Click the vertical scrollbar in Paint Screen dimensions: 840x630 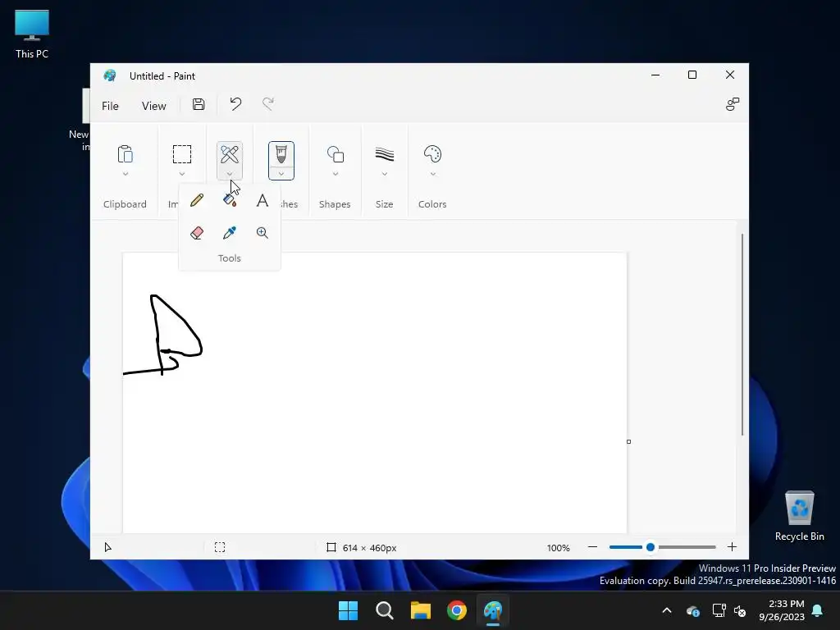tap(742, 335)
